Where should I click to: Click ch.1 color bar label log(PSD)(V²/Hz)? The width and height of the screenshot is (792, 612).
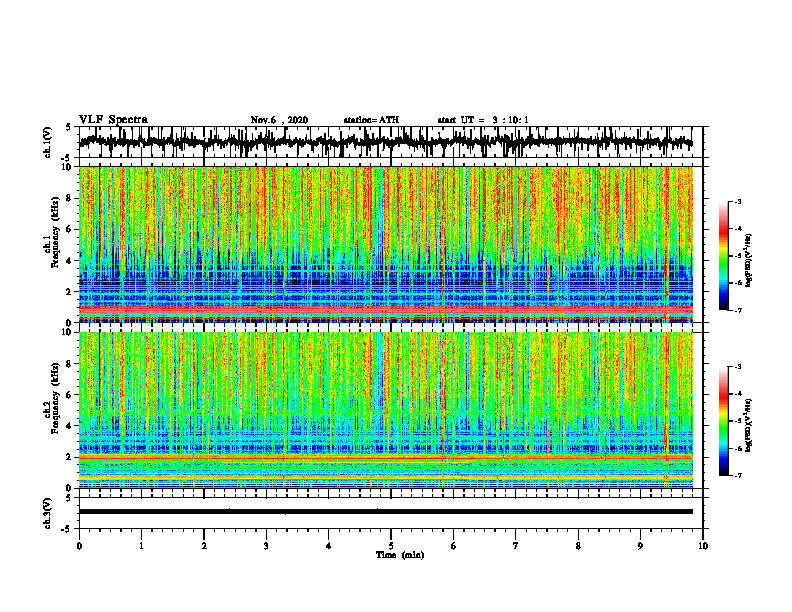pyautogui.click(x=750, y=261)
